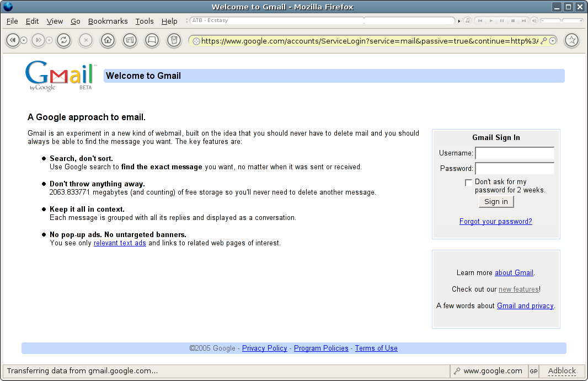This screenshot has height=381, width=588.
Task: Expand the media toolbar arrow next to ATB
Action: [x=459, y=20]
